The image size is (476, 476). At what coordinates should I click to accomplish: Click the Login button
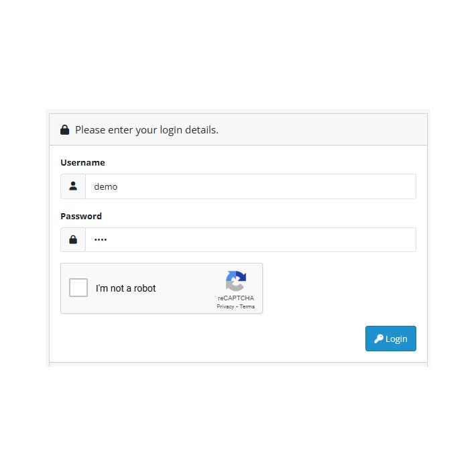pyautogui.click(x=391, y=339)
